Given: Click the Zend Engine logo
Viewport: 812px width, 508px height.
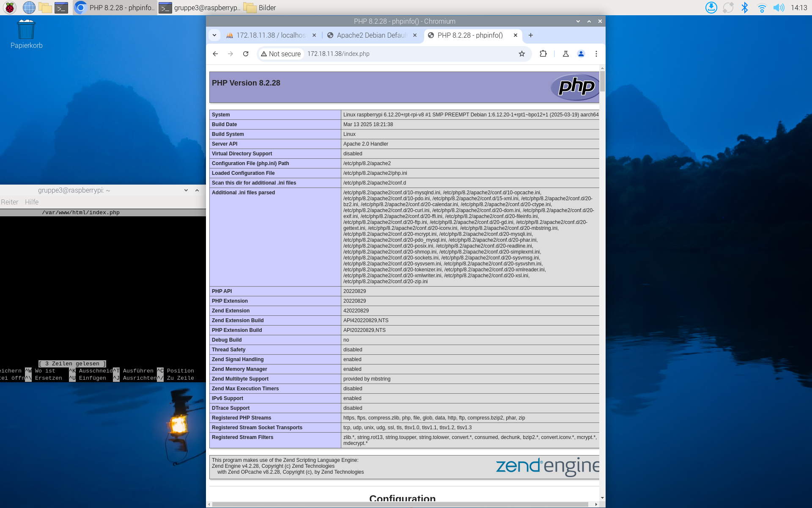Looking at the screenshot, I should pos(548,467).
